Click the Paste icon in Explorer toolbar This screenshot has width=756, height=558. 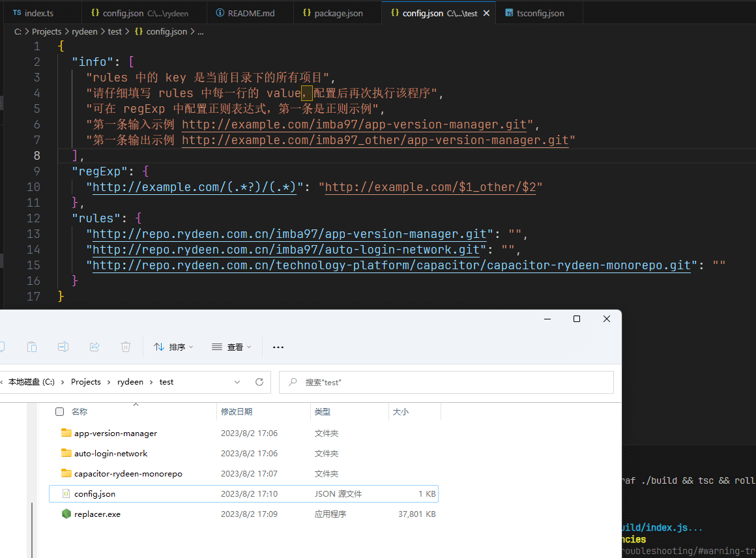coord(31,347)
